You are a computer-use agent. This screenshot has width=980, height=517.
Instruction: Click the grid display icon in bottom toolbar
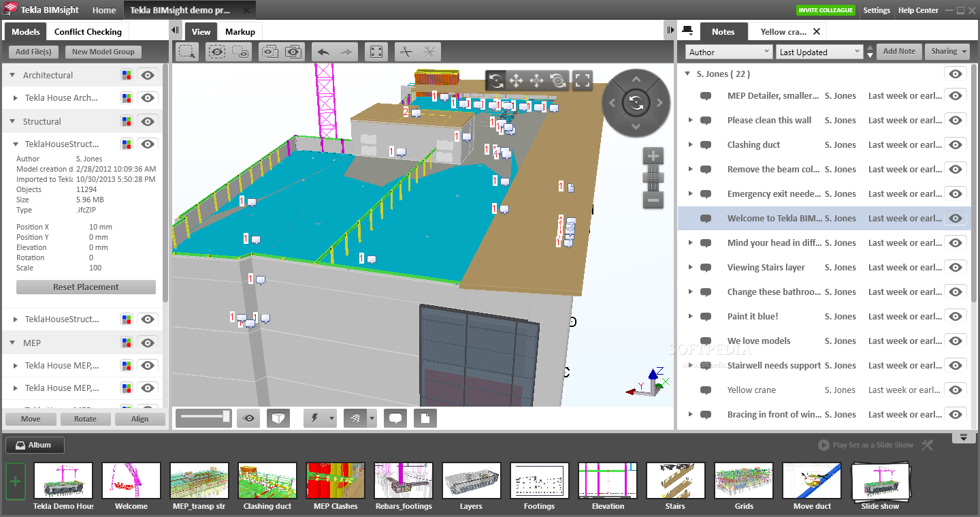coord(355,418)
